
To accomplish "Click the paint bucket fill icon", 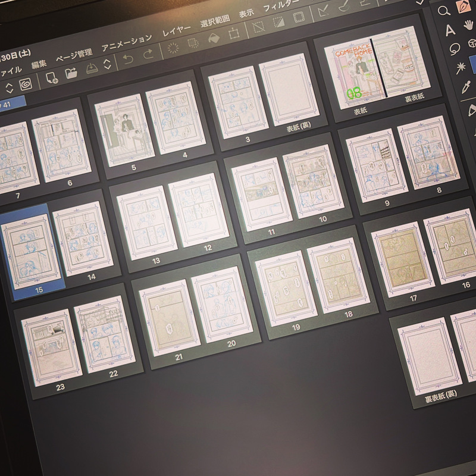I will (214, 38).
